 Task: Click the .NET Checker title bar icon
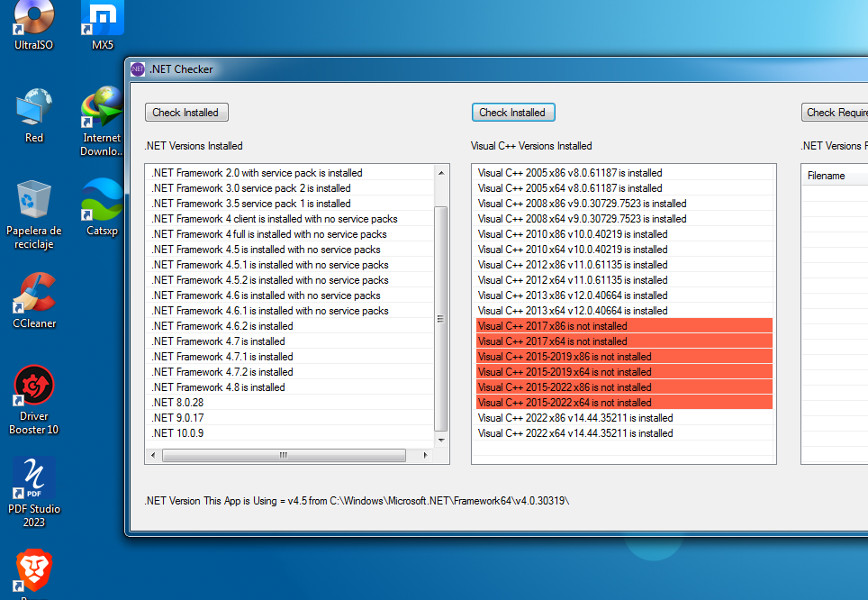coord(138,69)
